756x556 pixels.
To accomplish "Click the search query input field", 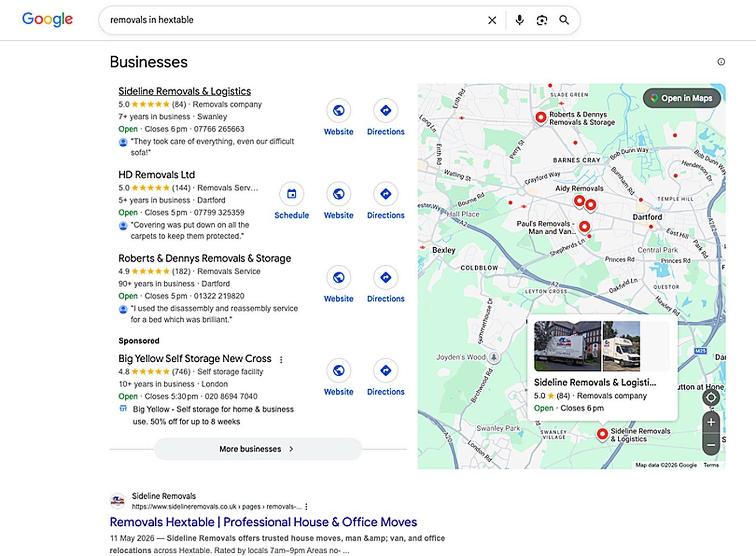I will pos(294,20).
